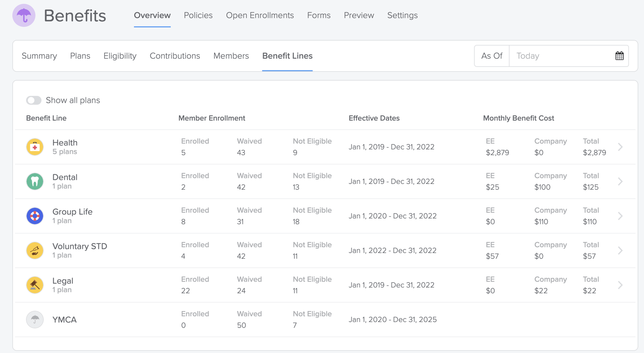Select the Dental tooth icon
Image resolution: width=644 pixels, height=353 pixels.
34,181
